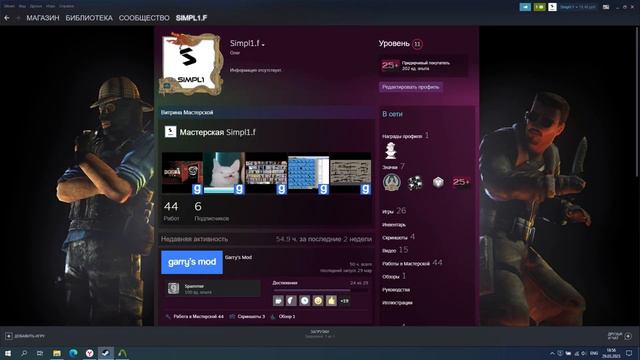The height and width of the screenshot is (360, 640).
Task: Click the plus icon for Добавить игру
Action: click(x=9, y=336)
